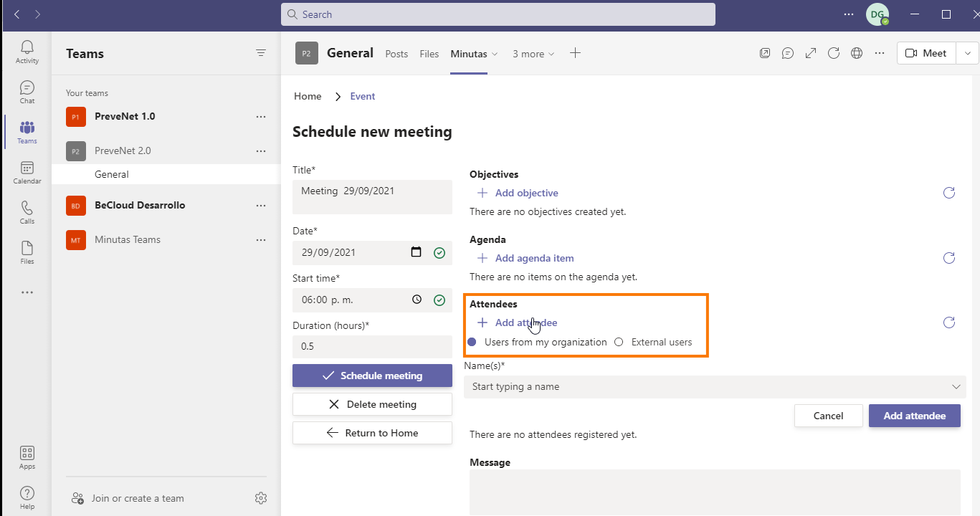
Task: Select External users radio option
Action: (619, 342)
